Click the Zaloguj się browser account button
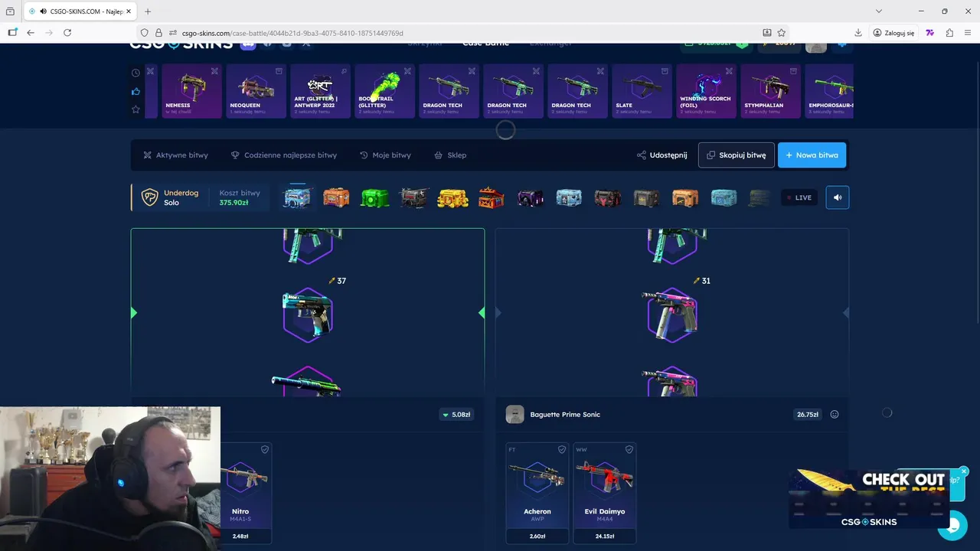Viewport: 980px width, 551px height. (893, 33)
